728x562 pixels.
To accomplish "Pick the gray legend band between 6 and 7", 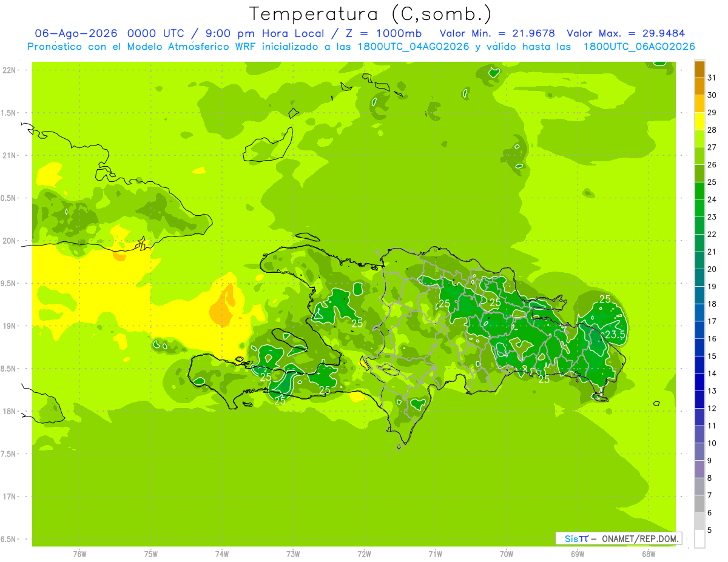I will tap(699, 504).
